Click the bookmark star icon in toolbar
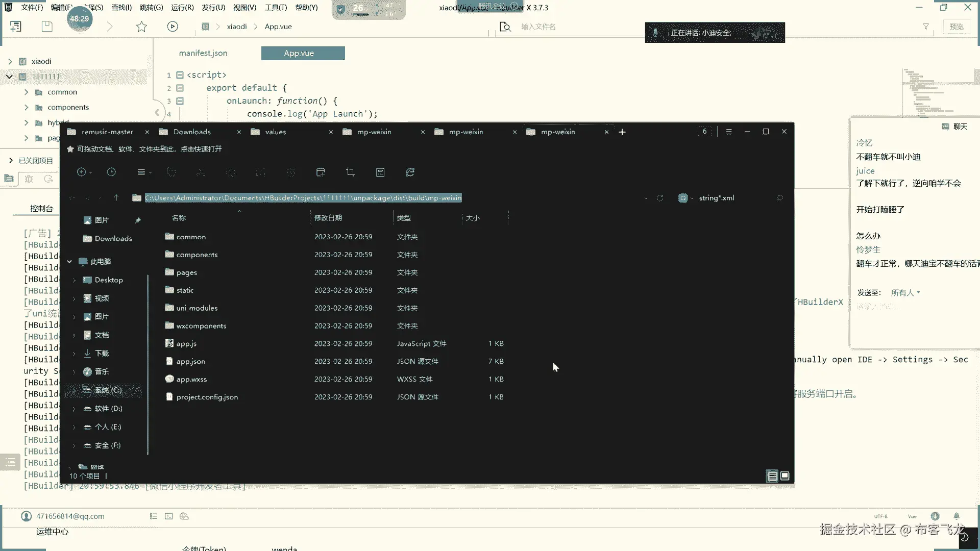This screenshot has height=551, width=980. [141, 27]
